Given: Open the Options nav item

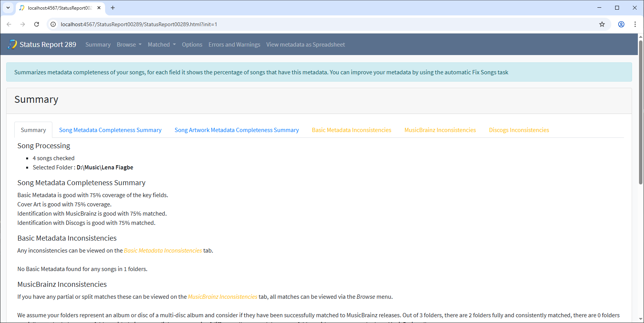Looking at the screenshot, I should (x=192, y=45).
